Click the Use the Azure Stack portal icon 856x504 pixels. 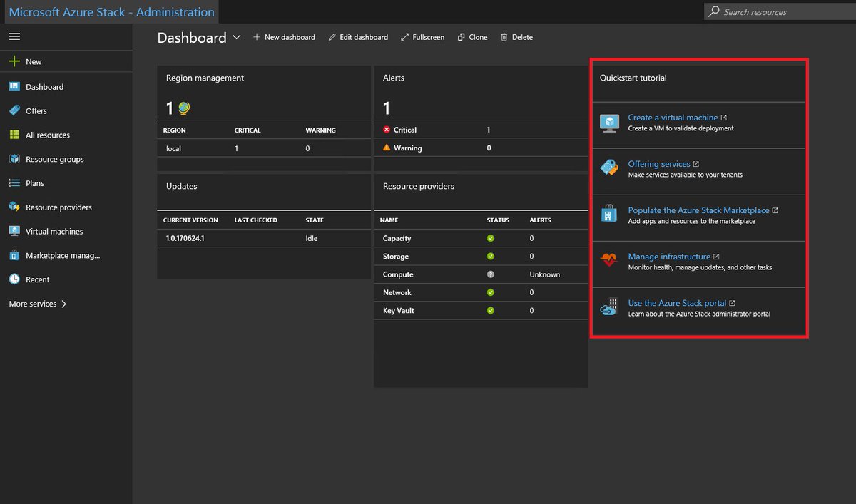point(609,307)
